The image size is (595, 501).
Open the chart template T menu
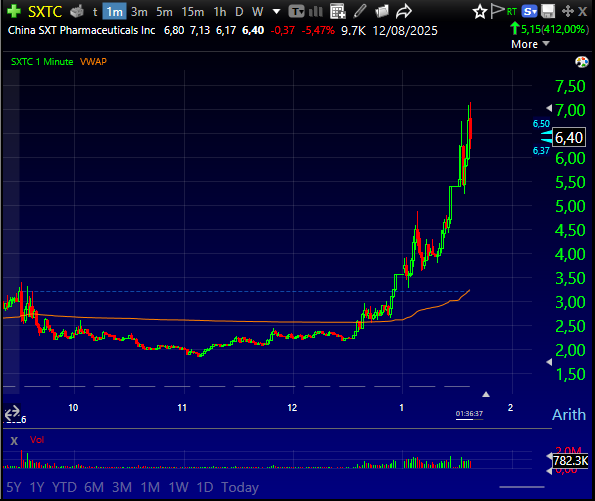(x=296, y=12)
